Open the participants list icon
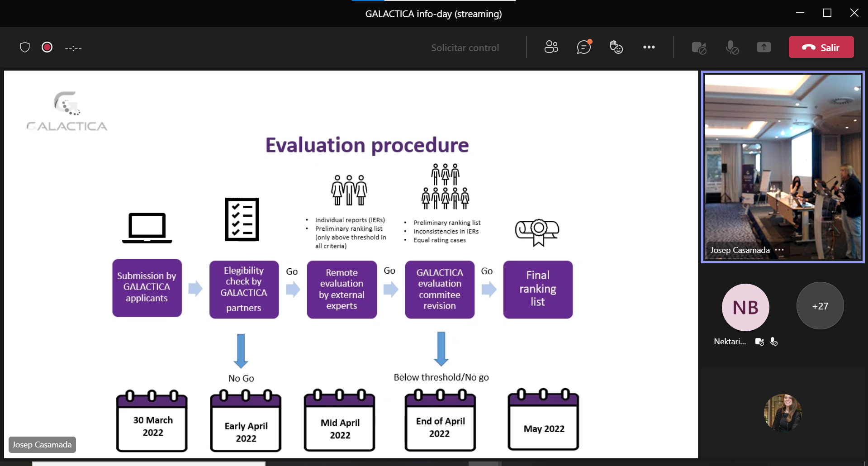Screen dimensions: 868x466 click(551, 47)
